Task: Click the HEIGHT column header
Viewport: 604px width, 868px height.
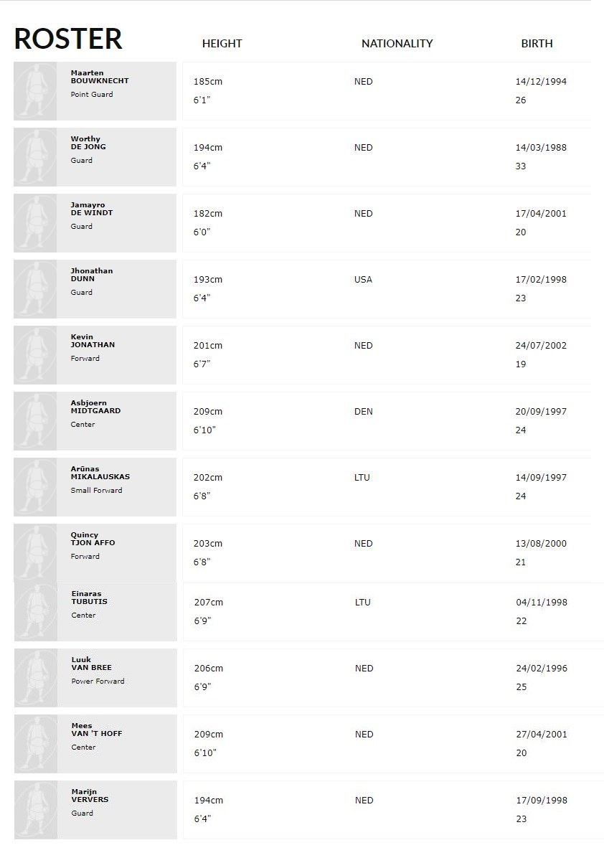Action: (x=222, y=44)
